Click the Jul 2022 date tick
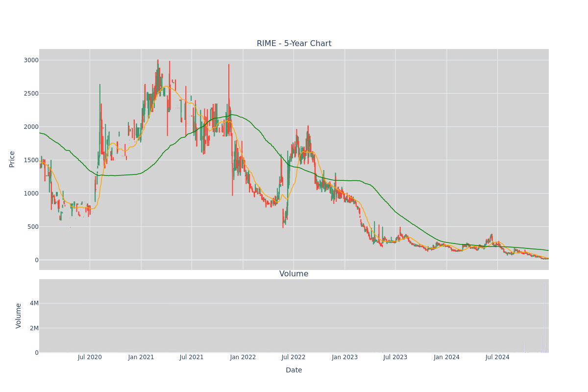 click(x=294, y=357)
